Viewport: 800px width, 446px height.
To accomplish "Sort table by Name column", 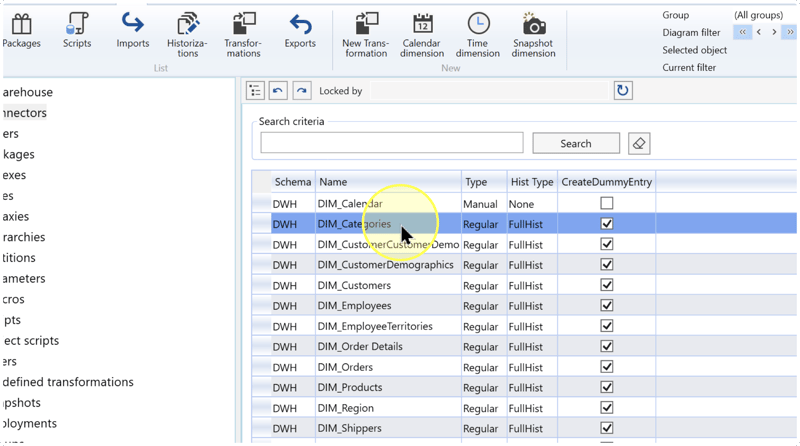I will pos(388,182).
